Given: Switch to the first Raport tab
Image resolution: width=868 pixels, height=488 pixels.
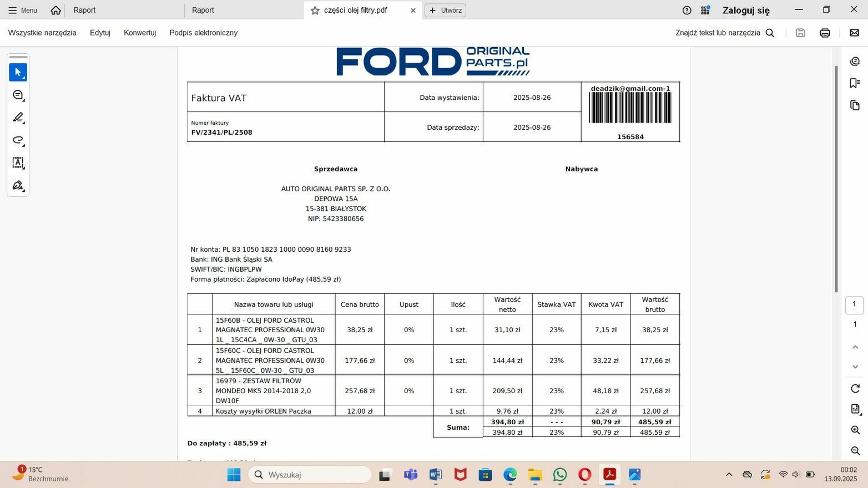Looking at the screenshot, I should (84, 10).
